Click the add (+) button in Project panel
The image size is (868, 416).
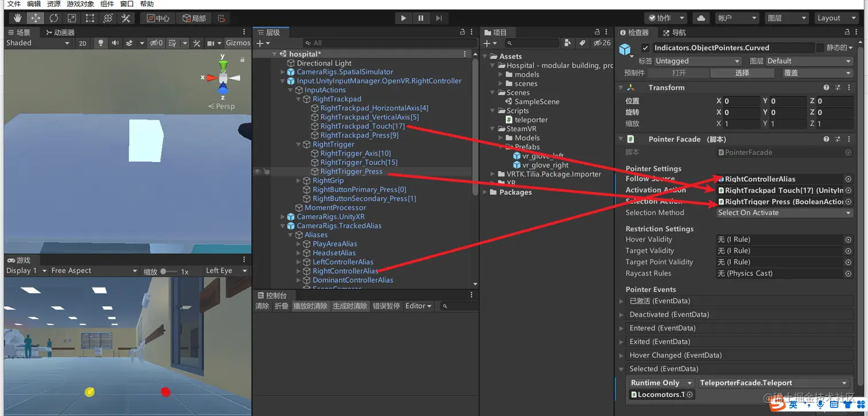click(x=487, y=43)
